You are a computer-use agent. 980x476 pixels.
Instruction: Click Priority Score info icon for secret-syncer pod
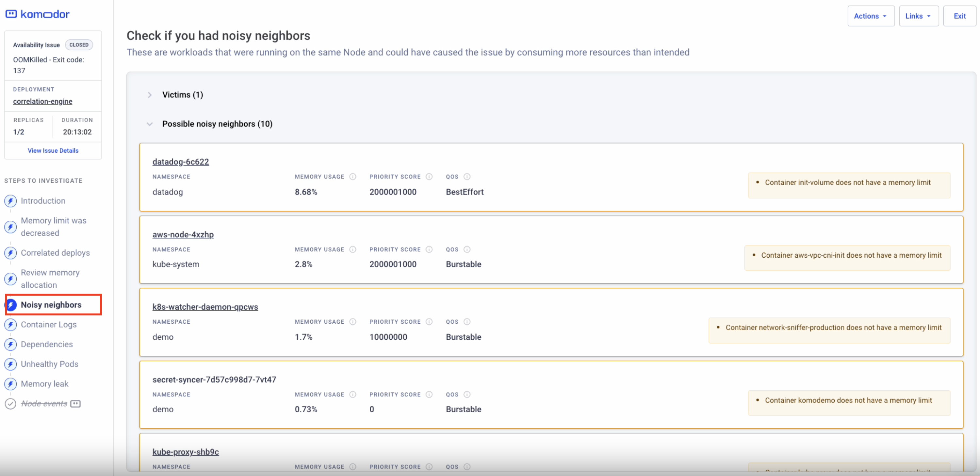click(429, 395)
